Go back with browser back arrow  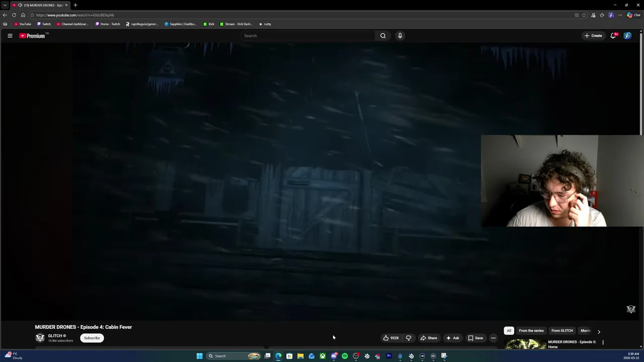[5, 15]
